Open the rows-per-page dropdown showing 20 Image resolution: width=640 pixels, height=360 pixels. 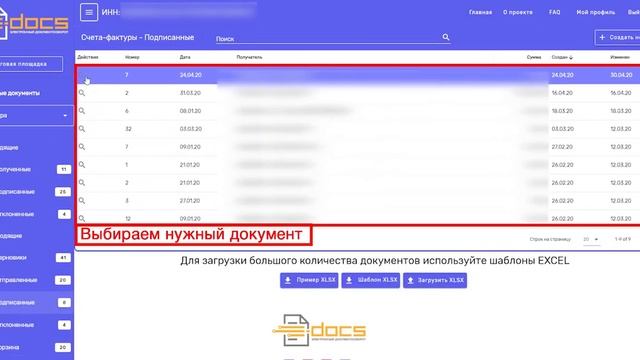click(591, 239)
